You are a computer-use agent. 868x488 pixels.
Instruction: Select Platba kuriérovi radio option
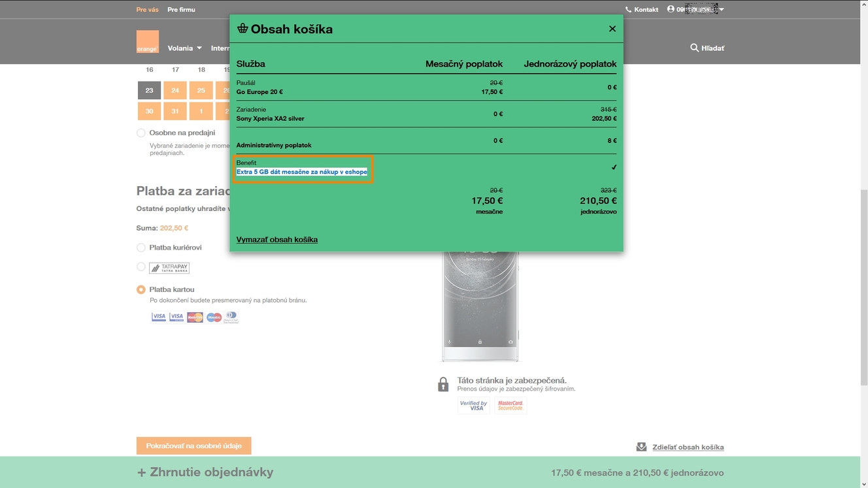coord(141,248)
